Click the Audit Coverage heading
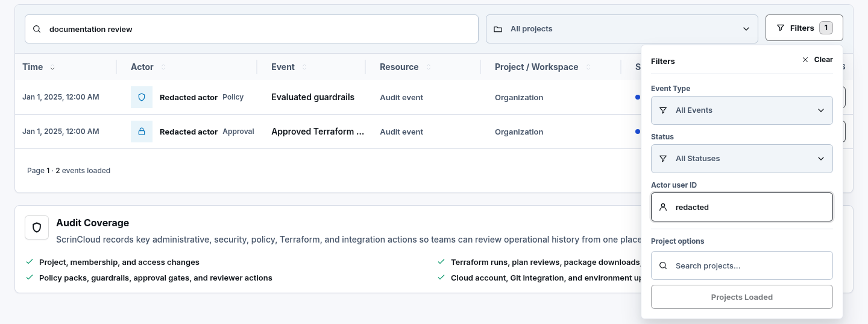Viewport: 868px width, 324px height. 92,223
